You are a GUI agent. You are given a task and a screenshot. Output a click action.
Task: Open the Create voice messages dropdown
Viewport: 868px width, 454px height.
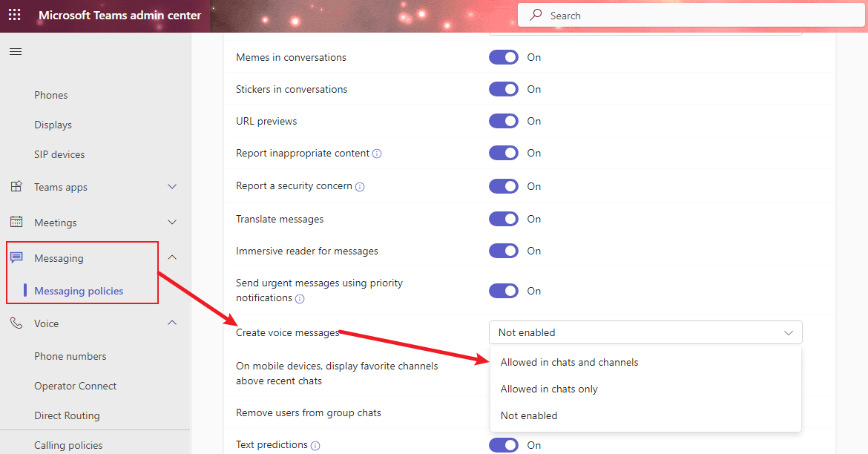[x=645, y=332]
